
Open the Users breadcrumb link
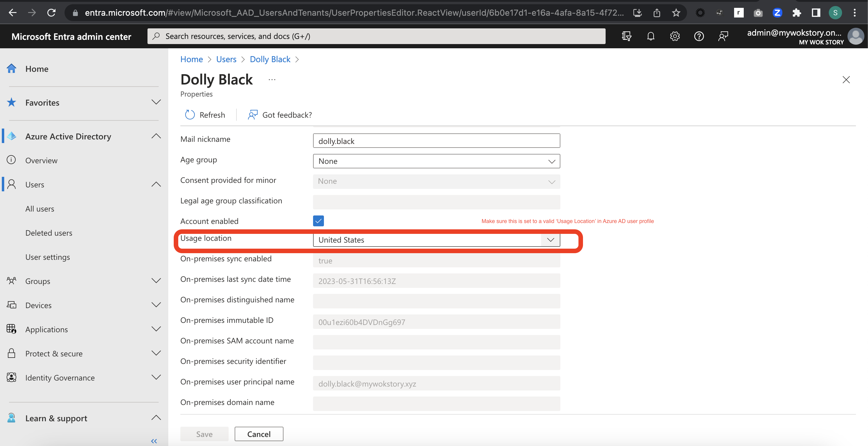[226, 59]
